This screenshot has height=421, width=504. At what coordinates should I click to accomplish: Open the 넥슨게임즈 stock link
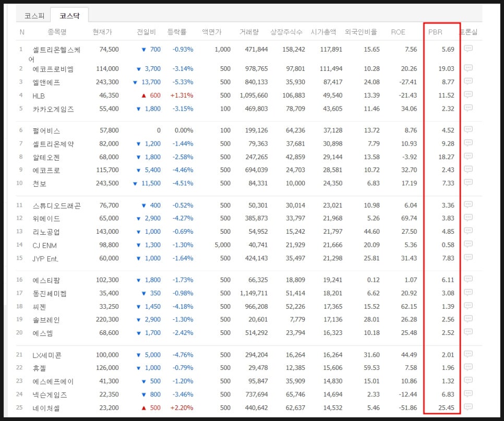50,394
